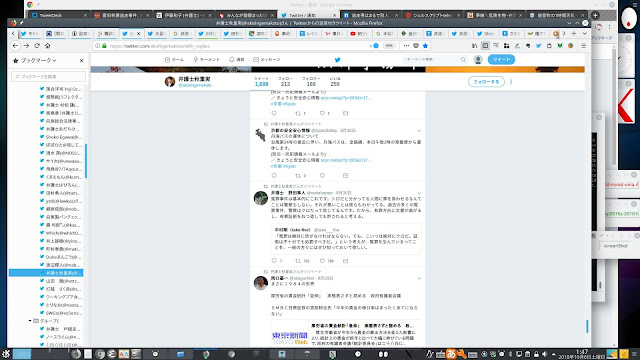This screenshot has height=360, width=640.
Task: Click the Twitter search magnifier icon
Action: point(463,60)
